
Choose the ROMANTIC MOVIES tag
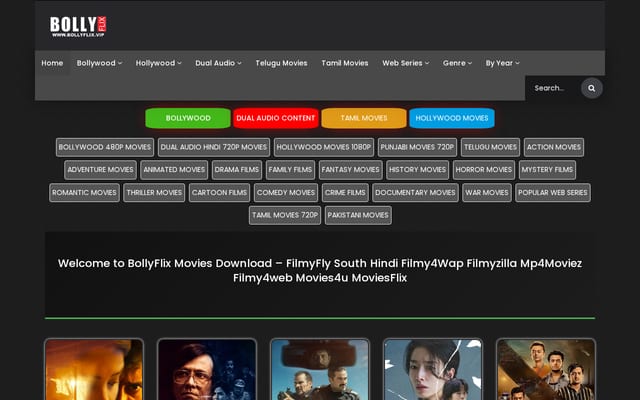click(x=84, y=193)
